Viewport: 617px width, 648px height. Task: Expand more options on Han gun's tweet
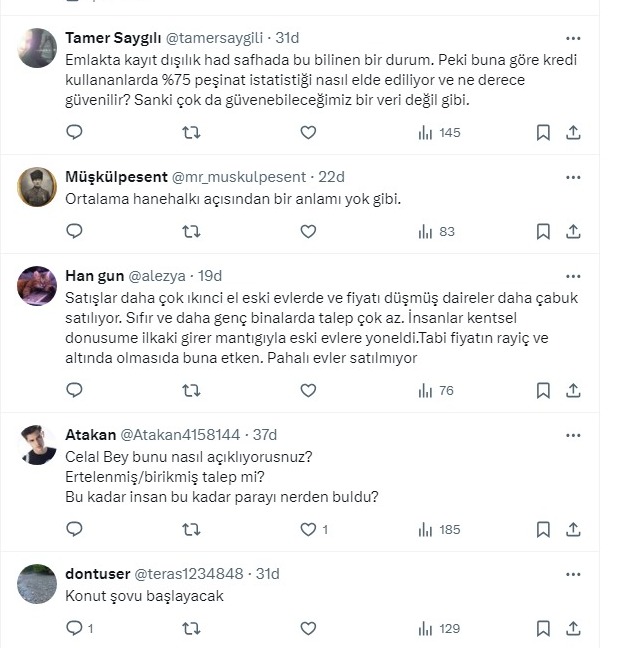point(573,276)
